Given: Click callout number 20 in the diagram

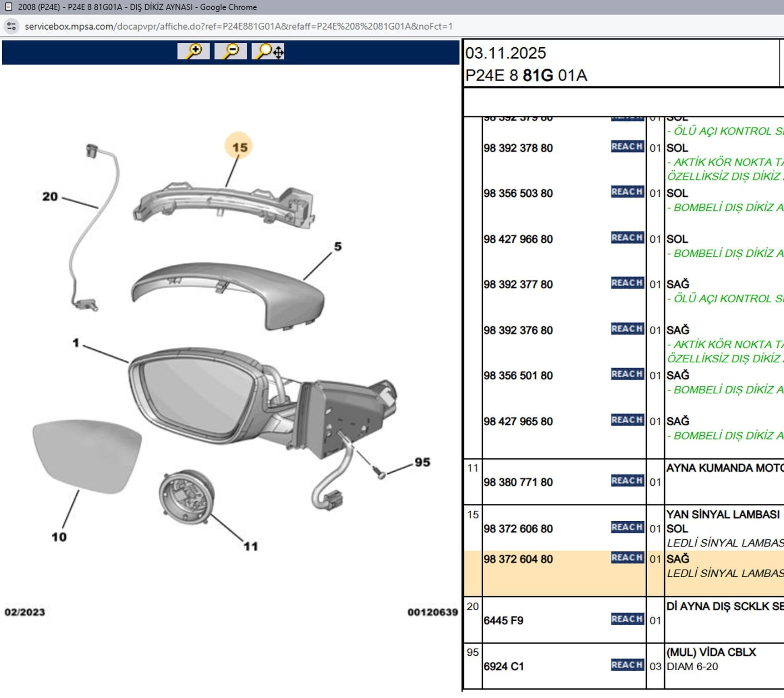Looking at the screenshot, I should [50, 196].
